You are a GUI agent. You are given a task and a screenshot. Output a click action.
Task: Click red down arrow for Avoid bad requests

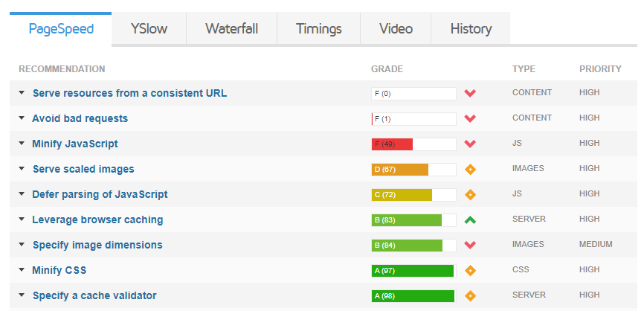click(469, 118)
